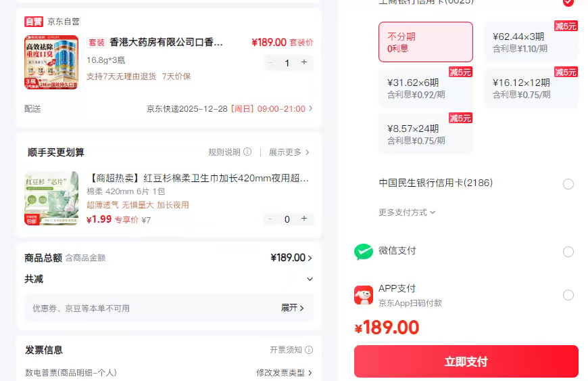Click 展开 to show coupon details
This screenshot has width=588, height=381.
pyautogui.click(x=292, y=308)
